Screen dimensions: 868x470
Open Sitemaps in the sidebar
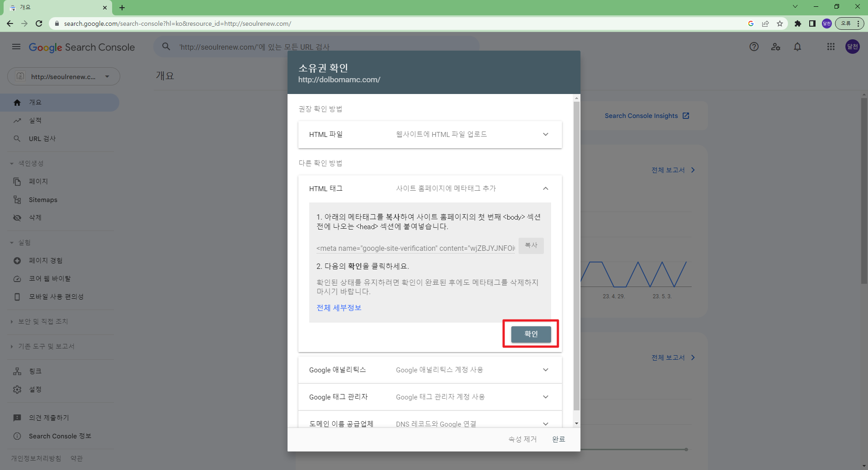tap(43, 200)
